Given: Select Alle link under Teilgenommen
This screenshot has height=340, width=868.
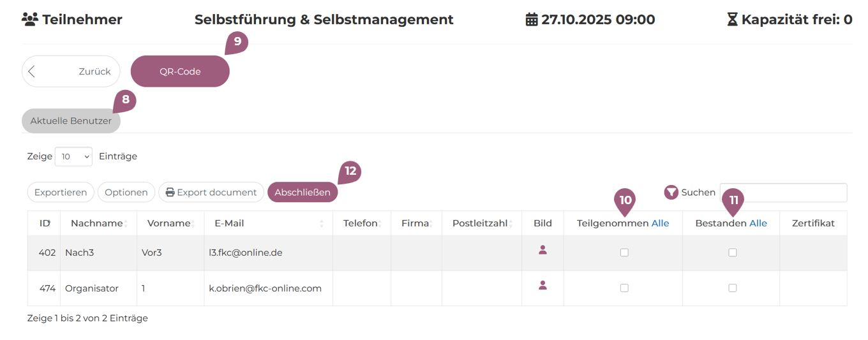Looking at the screenshot, I should tap(660, 223).
